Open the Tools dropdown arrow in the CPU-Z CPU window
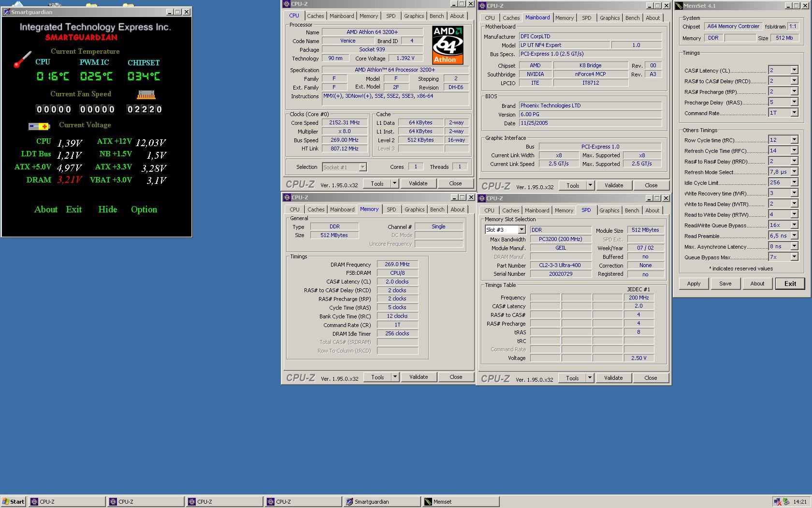 point(394,183)
